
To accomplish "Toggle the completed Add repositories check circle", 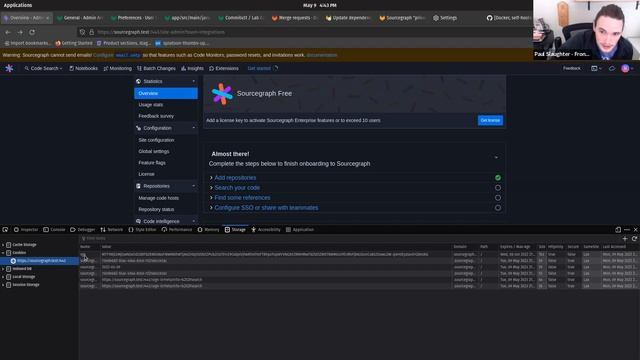I will click(498, 178).
